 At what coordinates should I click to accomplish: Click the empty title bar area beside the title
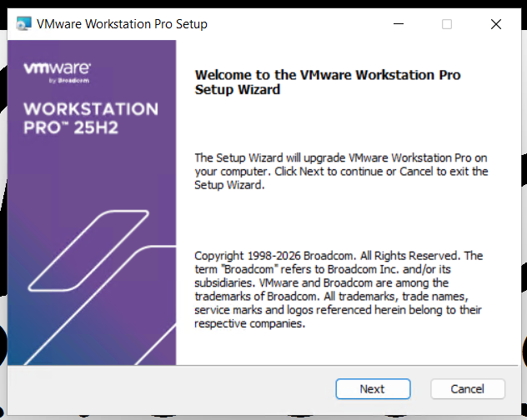(x=292, y=24)
